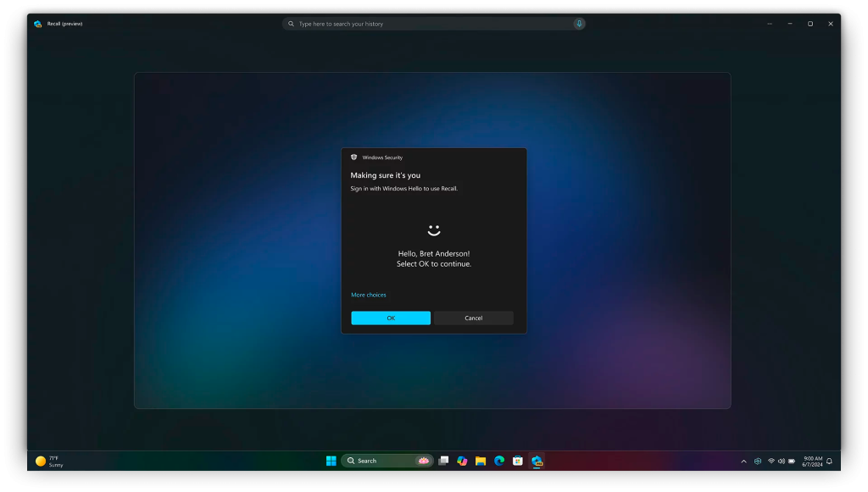Expand the hidden system tray icons chevron
This screenshot has width=868, height=492.
(743, 461)
